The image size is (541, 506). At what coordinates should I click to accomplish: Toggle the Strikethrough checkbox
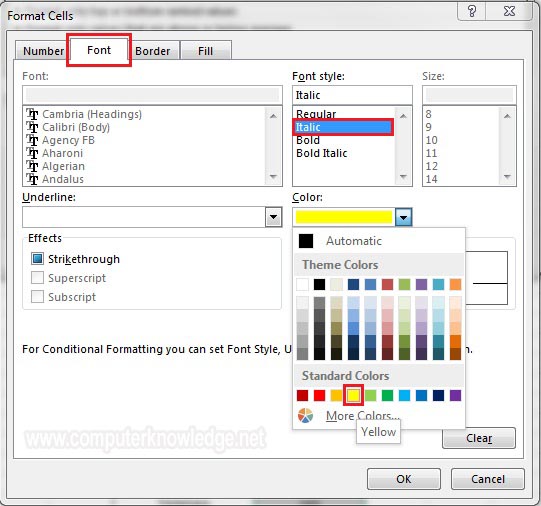point(37,258)
